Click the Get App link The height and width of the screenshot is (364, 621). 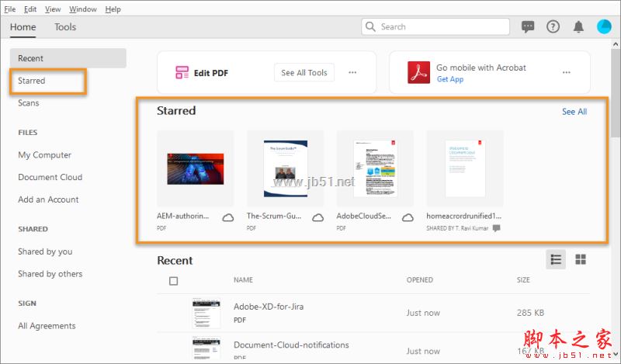pos(450,79)
